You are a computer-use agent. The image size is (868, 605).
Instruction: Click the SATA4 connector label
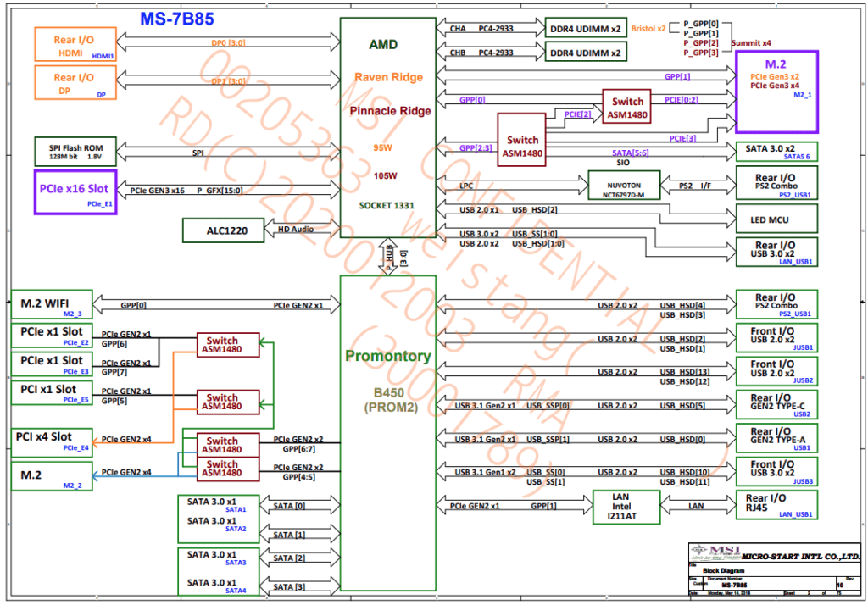point(236,591)
